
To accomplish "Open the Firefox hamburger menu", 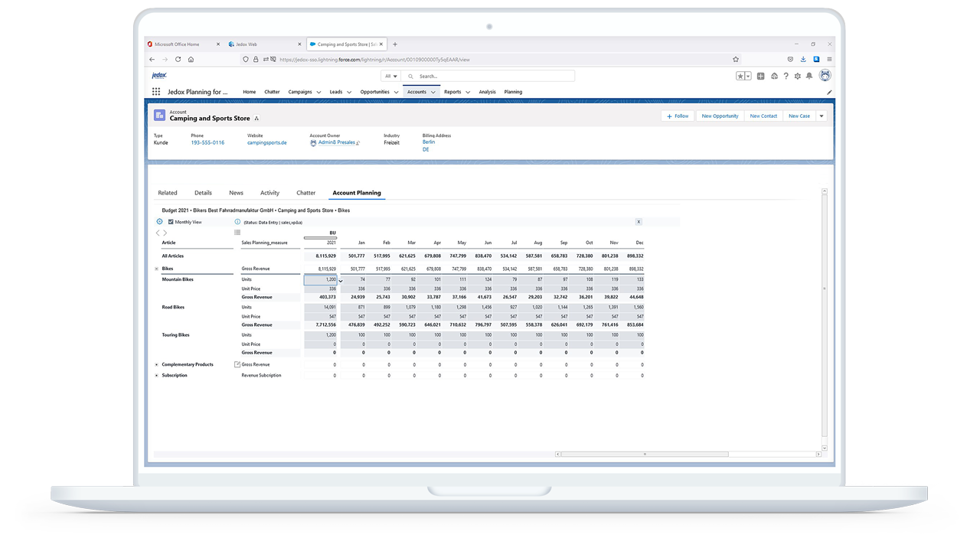I will [x=829, y=59].
